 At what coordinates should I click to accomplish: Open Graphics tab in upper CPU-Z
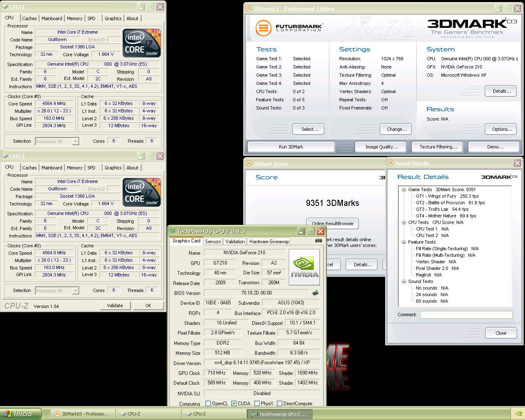(x=113, y=18)
